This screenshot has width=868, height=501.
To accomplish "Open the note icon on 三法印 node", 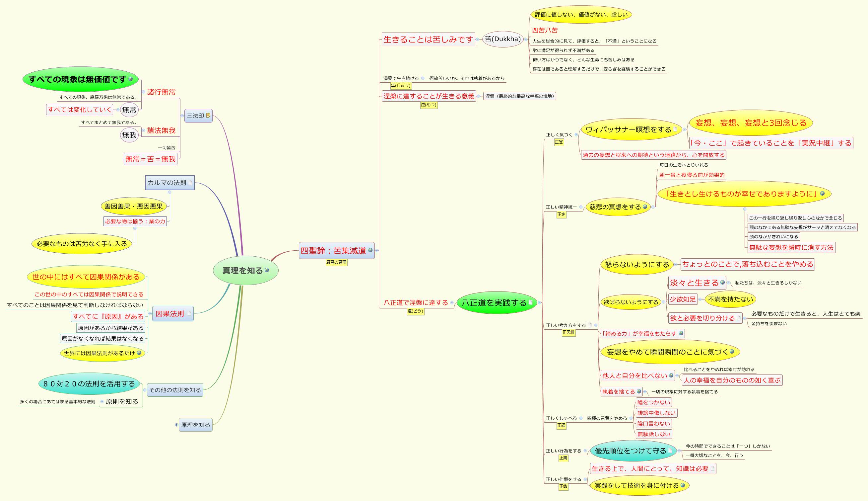I will point(208,116).
